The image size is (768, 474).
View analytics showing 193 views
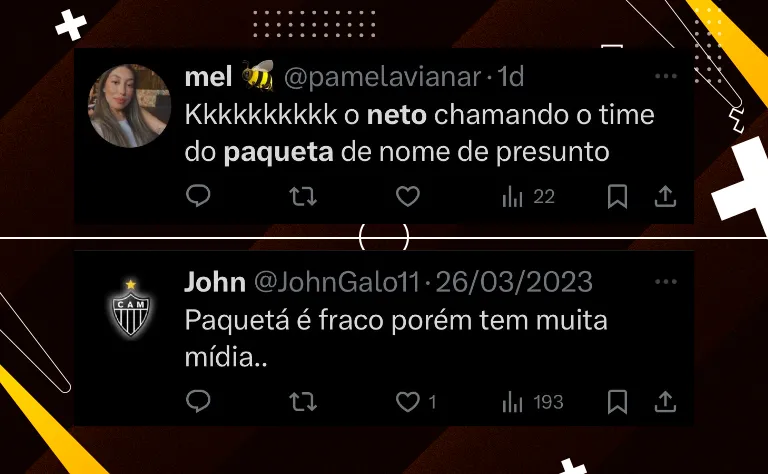(x=532, y=403)
